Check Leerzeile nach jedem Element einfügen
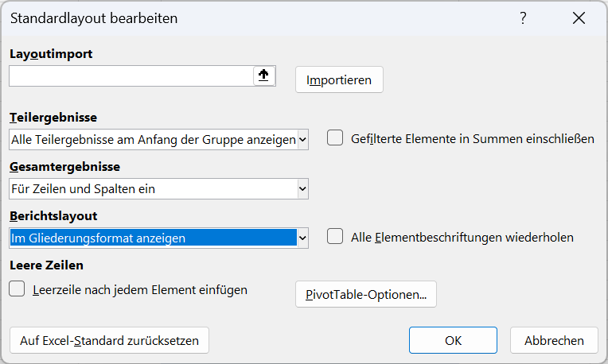 coord(17,288)
